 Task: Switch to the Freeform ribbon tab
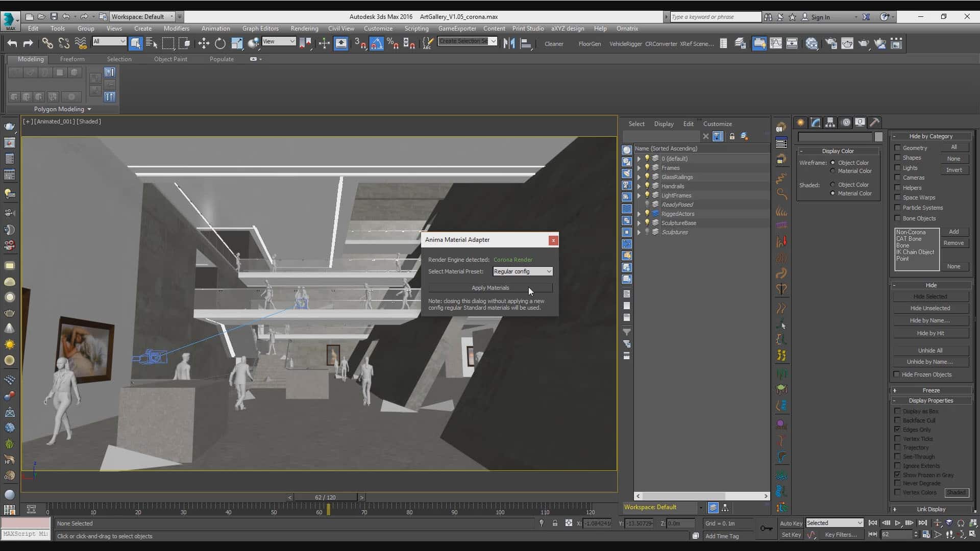tap(72, 59)
